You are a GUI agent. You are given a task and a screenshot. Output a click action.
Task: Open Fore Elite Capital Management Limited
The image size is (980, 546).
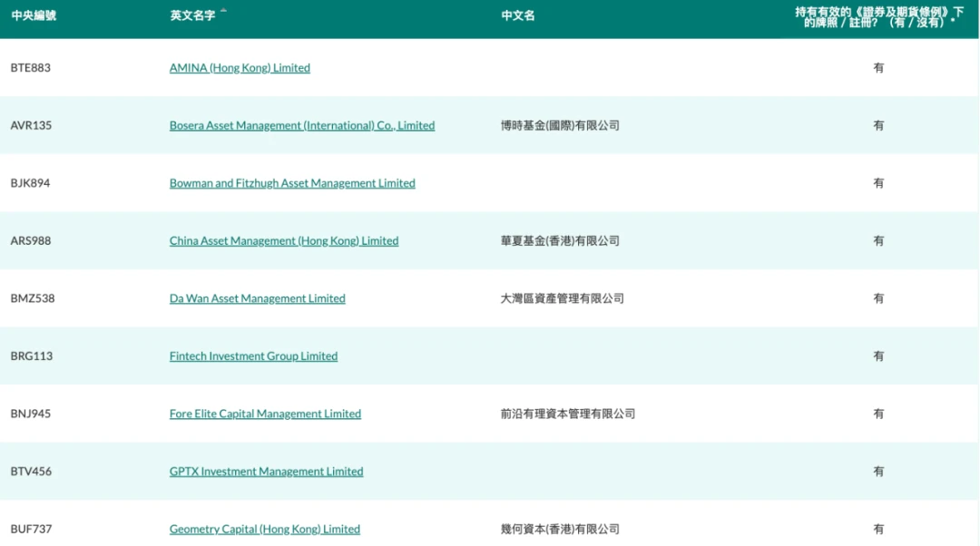[x=265, y=414]
